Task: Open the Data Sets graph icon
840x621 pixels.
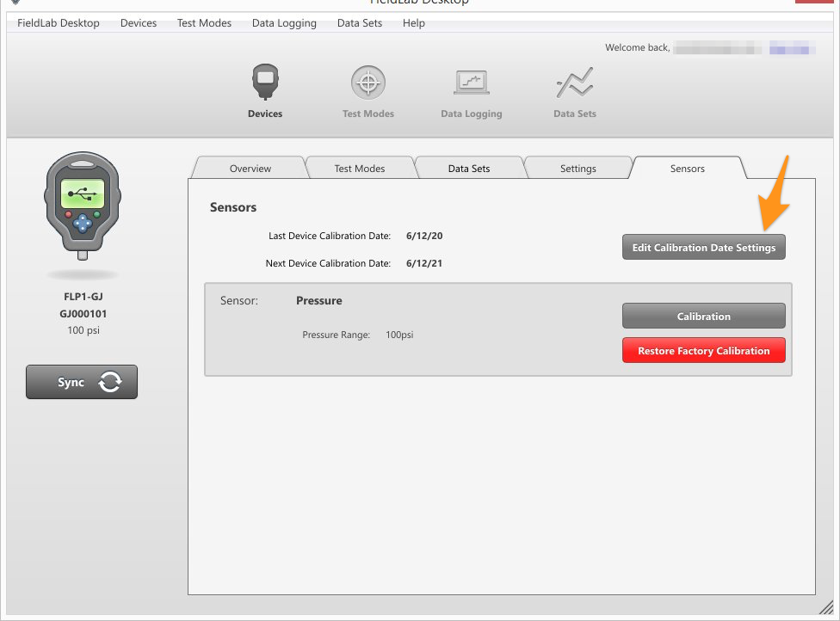Action: click(575, 83)
